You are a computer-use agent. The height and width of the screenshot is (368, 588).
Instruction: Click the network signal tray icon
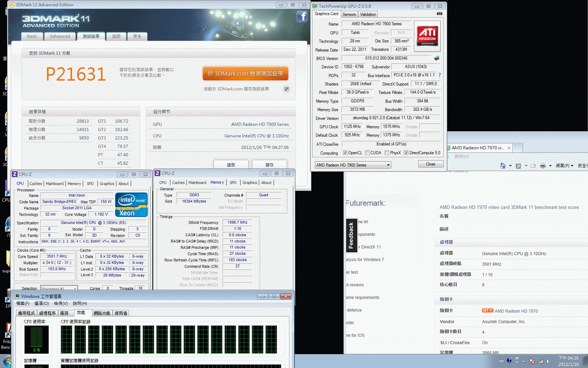[540, 361]
